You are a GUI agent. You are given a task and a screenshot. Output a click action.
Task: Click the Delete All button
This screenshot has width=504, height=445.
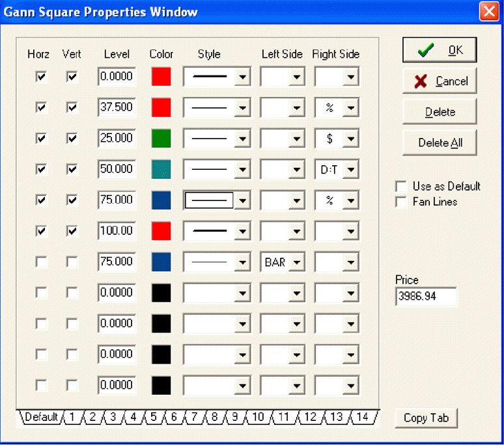pos(439,142)
